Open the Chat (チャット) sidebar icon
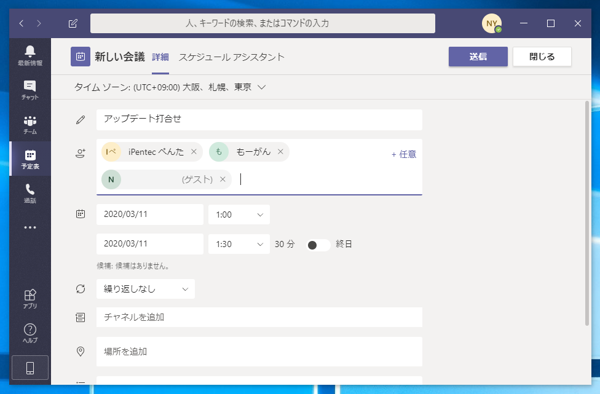The height and width of the screenshot is (394, 600). (x=30, y=90)
